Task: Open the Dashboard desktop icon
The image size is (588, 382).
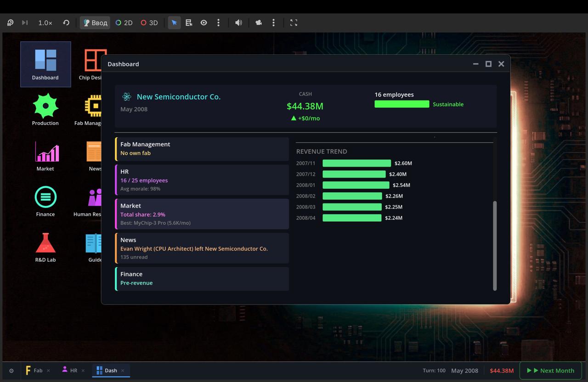Action: click(45, 64)
